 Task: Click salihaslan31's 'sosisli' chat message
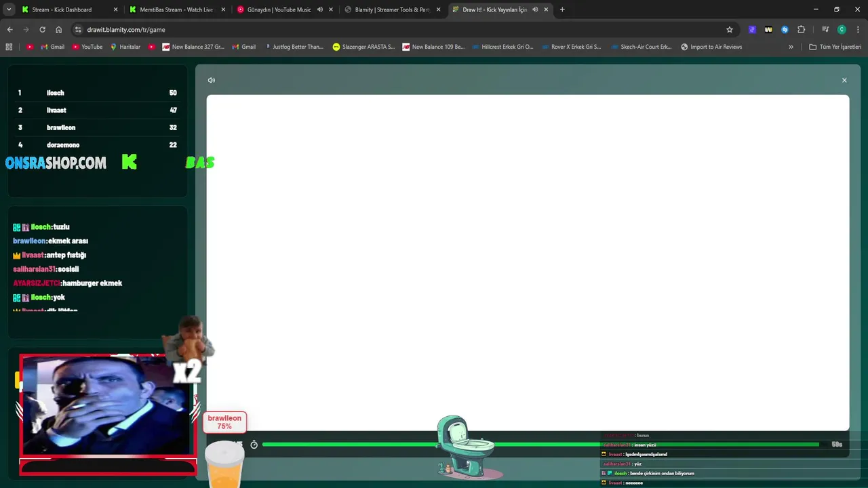pos(45,269)
